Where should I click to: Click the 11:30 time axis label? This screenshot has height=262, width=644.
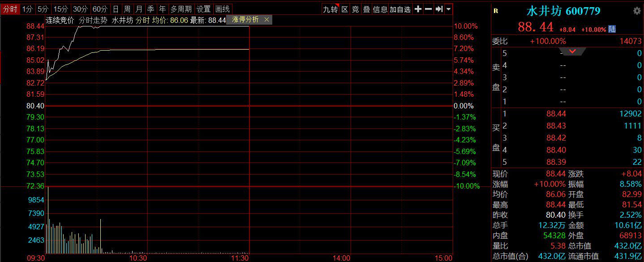pos(240,258)
